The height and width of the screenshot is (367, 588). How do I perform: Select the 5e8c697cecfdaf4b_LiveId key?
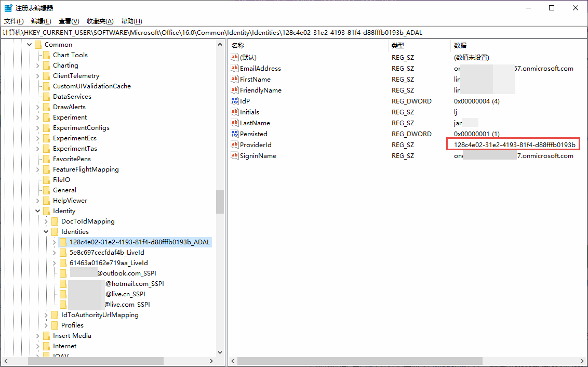point(106,253)
